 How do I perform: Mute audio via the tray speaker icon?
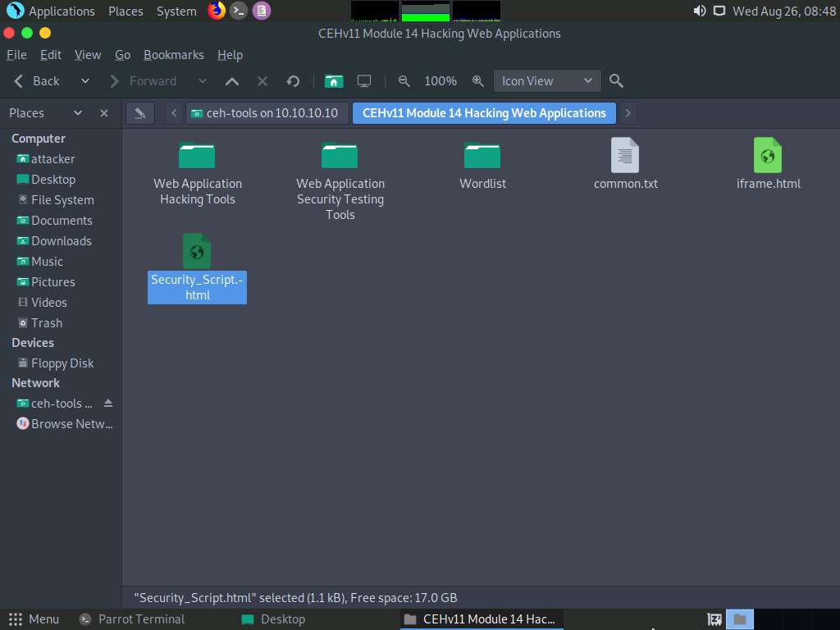tap(699, 11)
